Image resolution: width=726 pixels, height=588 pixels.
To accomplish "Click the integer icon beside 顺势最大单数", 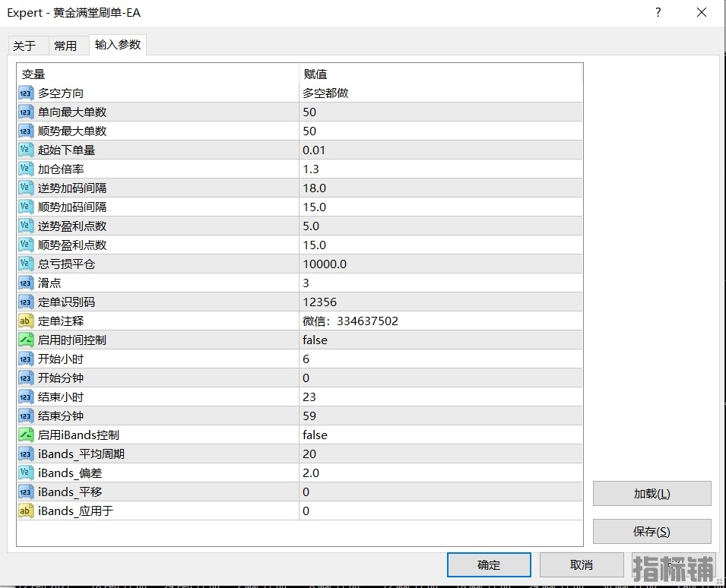I will (26, 131).
